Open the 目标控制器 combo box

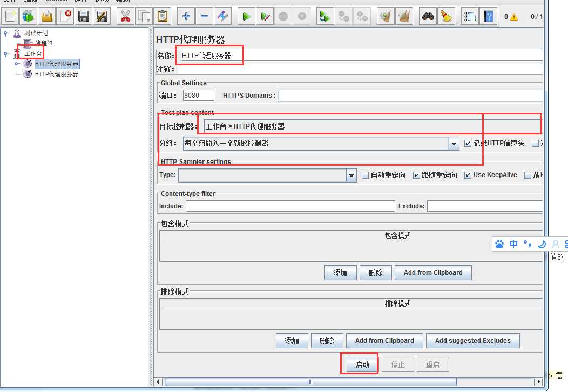tap(373, 126)
